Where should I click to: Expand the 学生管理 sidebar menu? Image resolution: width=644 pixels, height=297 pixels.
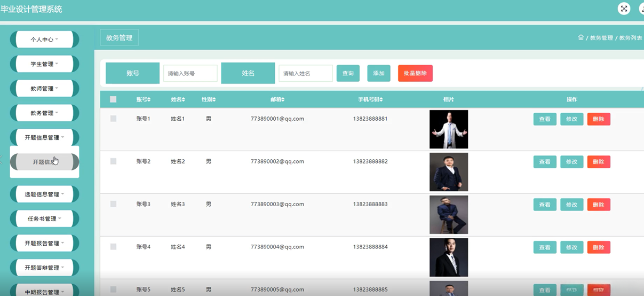point(44,64)
